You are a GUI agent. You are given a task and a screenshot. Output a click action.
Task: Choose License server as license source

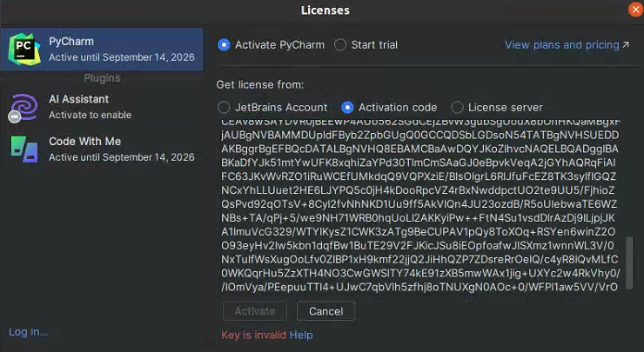pos(457,108)
